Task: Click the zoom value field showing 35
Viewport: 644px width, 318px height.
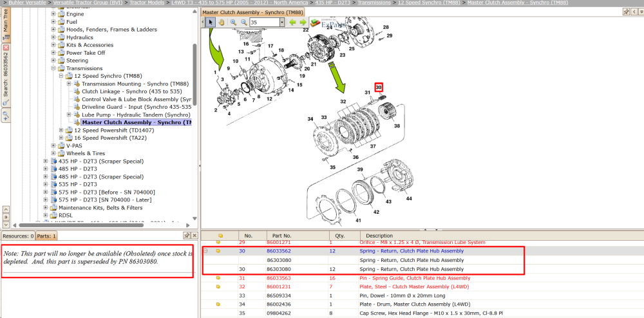Action: pyautogui.click(x=264, y=22)
